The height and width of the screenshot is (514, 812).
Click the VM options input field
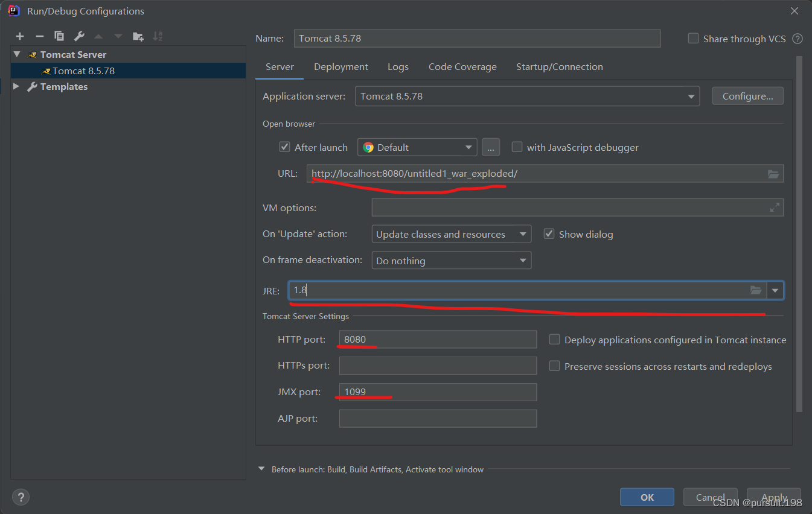pyautogui.click(x=577, y=208)
